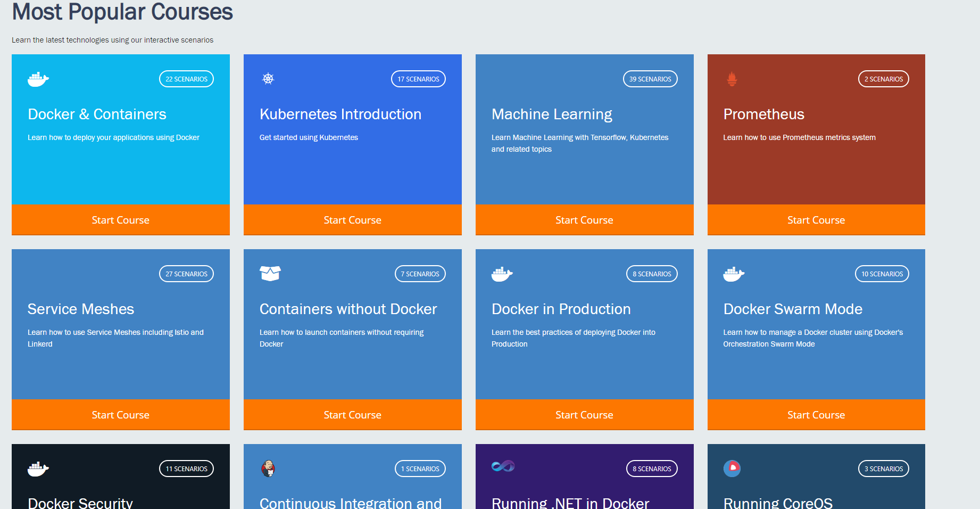This screenshot has height=509, width=980.
Task: Start the Containers without Docker course
Action: point(353,415)
